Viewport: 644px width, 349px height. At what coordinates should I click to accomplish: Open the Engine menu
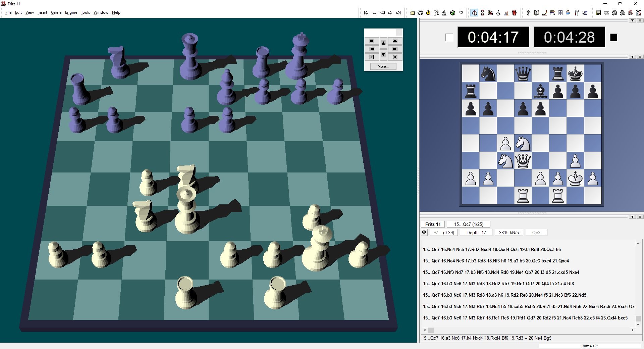click(71, 12)
